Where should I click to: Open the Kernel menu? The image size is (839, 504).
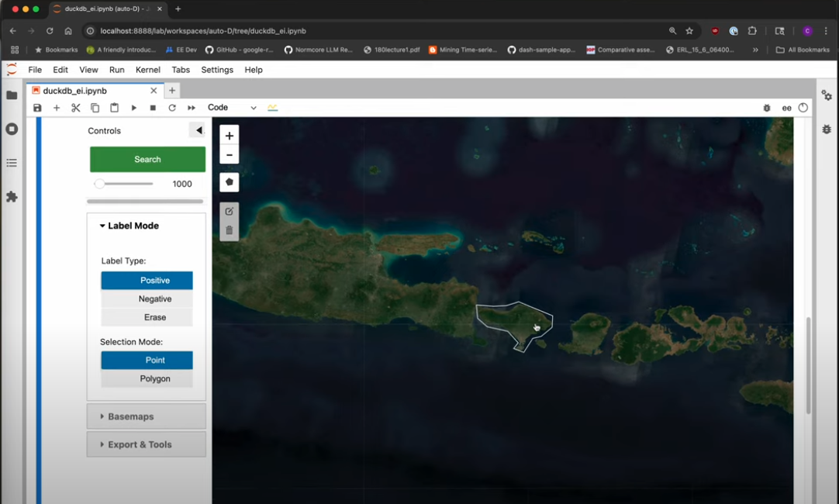coord(147,70)
